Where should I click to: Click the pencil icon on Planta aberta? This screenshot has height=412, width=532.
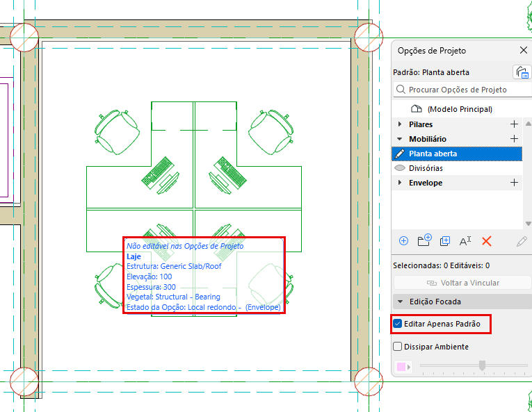(400, 154)
